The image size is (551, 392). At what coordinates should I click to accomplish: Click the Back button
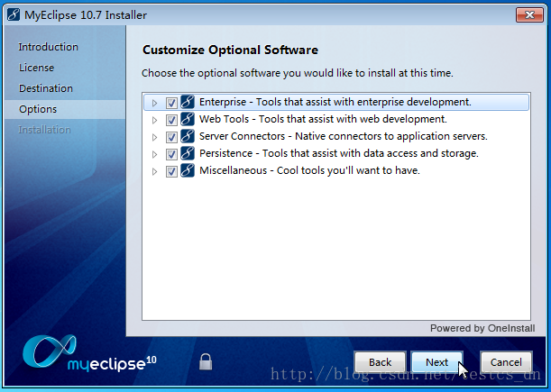pyautogui.click(x=380, y=361)
